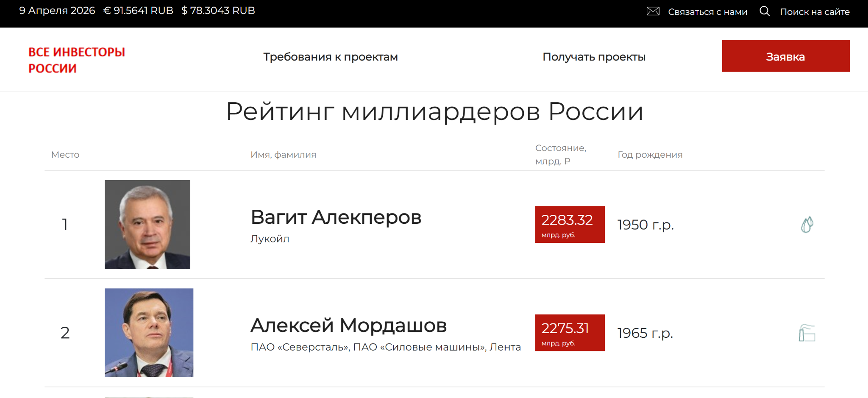
Task: Click the magnifier search icon
Action: click(765, 11)
